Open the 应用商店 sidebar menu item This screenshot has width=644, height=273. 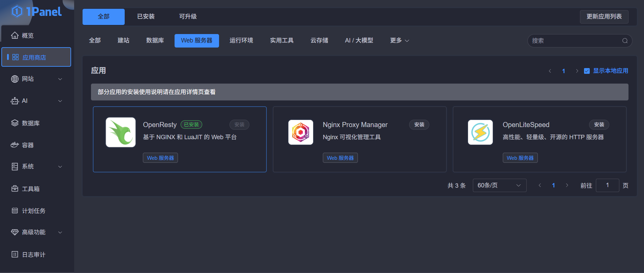coord(36,57)
